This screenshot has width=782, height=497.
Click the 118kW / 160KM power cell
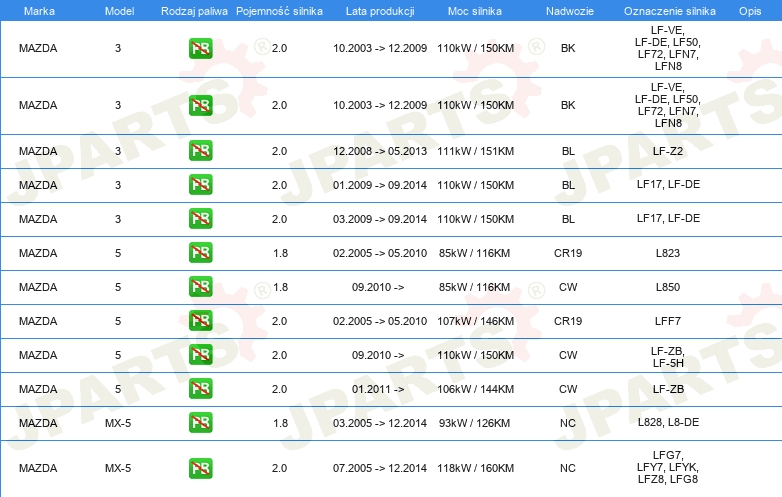(x=475, y=468)
